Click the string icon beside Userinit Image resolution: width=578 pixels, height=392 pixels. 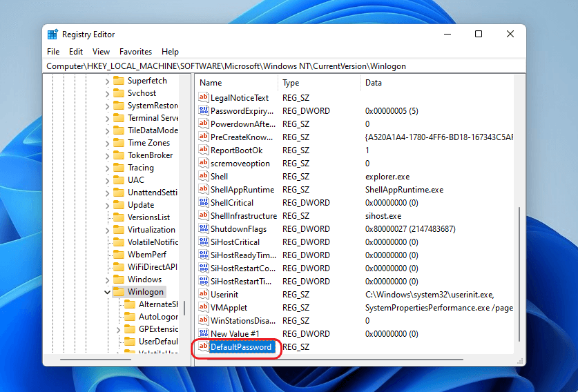[x=204, y=295]
